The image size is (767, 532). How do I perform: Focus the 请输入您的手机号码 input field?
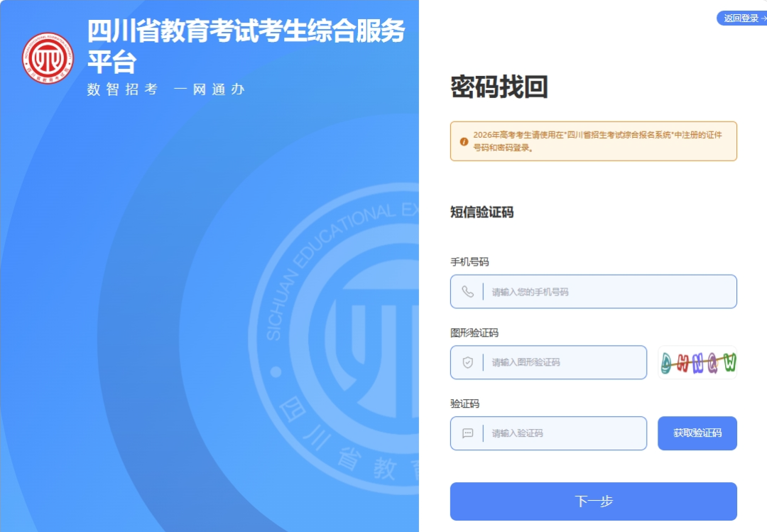[x=593, y=292]
